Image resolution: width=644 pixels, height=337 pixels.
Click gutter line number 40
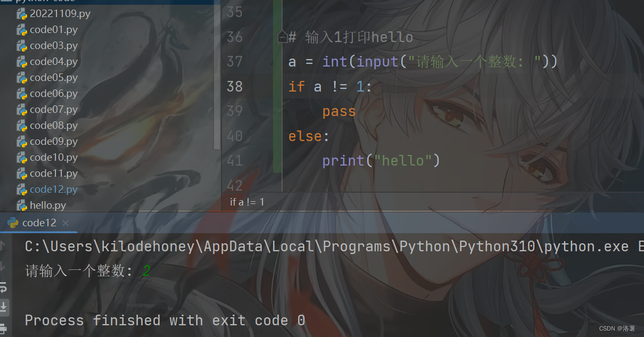(x=234, y=136)
